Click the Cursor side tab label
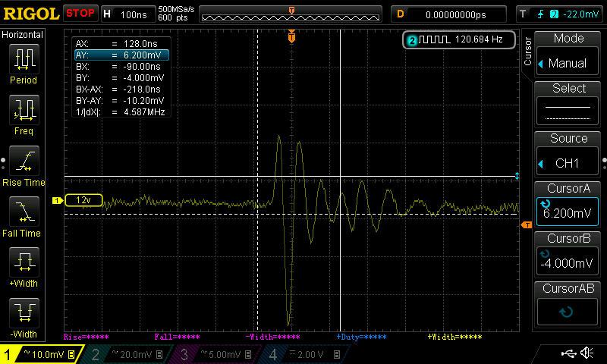 click(527, 51)
